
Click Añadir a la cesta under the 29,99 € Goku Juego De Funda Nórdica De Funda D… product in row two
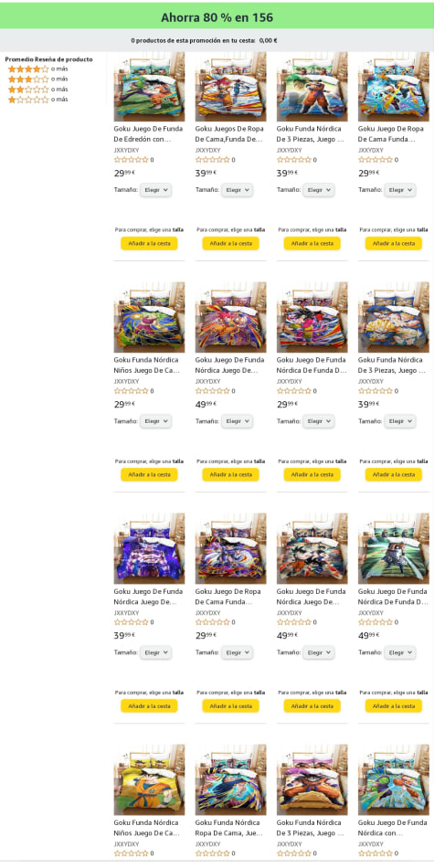coord(312,474)
